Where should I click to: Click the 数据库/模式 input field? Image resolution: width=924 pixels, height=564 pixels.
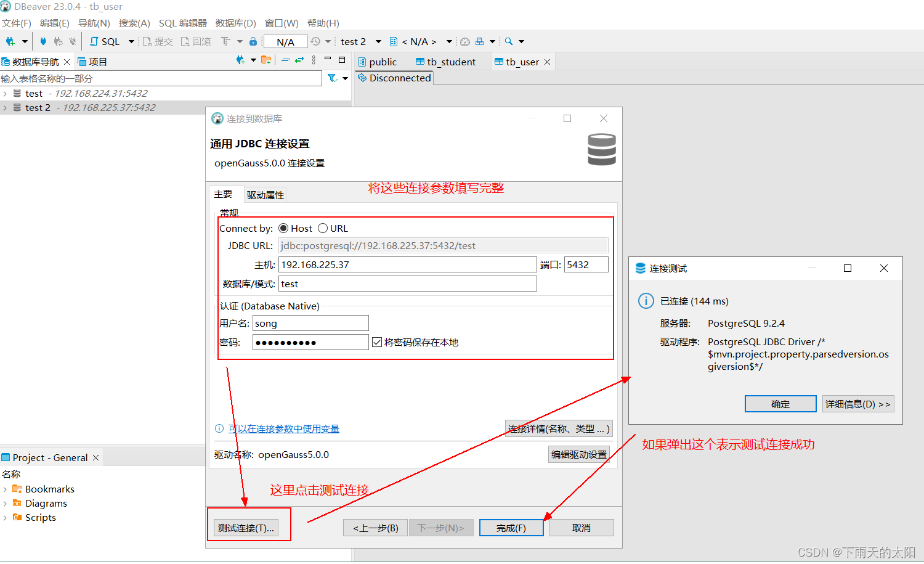click(408, 284)
